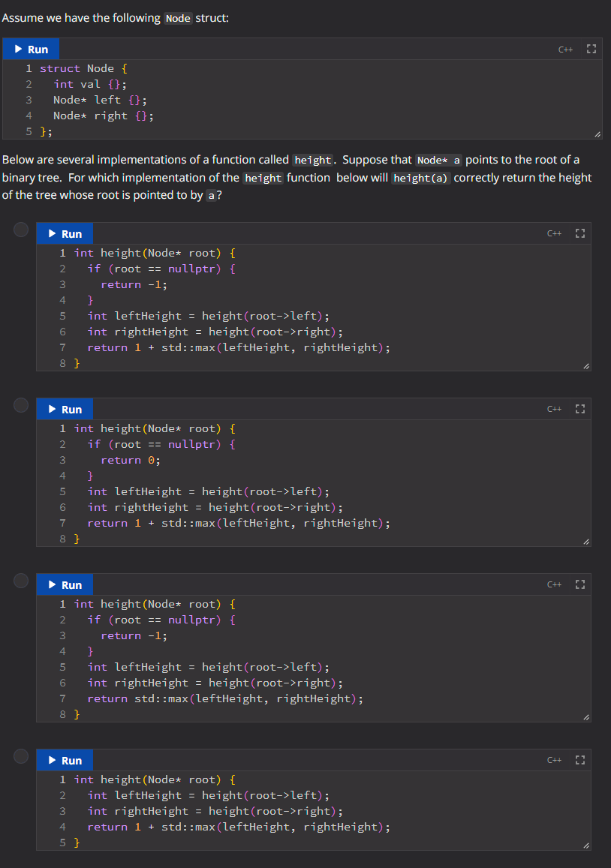
Task: Open fullscreen for second height code block
Action: (580, 409)
